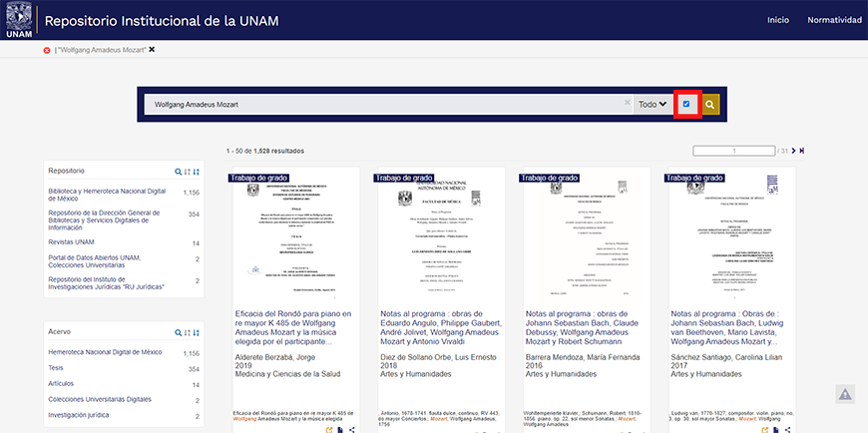Click "Medicina y Ciencias de la Salud" subject text
The height and width of the screenshot is (433, 868).
pos(288,374)
